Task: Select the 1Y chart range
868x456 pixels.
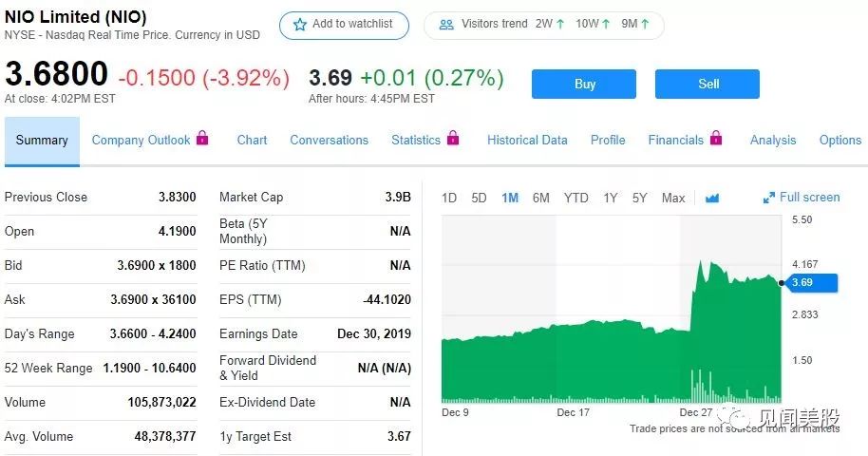Action: pos(610,198)
